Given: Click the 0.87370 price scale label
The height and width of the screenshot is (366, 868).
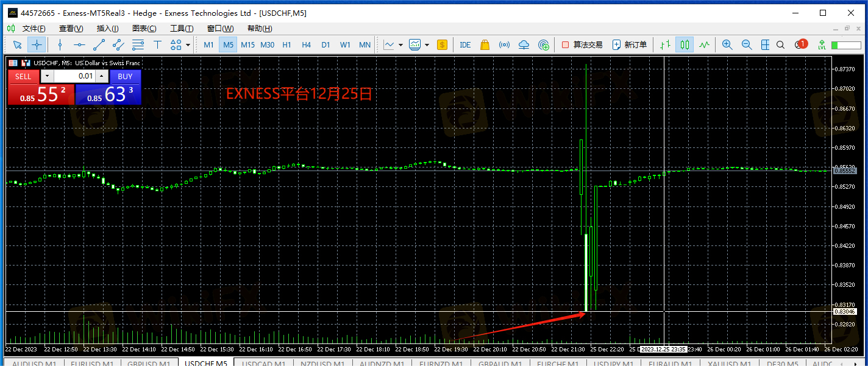Looking at the screenshot, I should (x=844, y=69).
